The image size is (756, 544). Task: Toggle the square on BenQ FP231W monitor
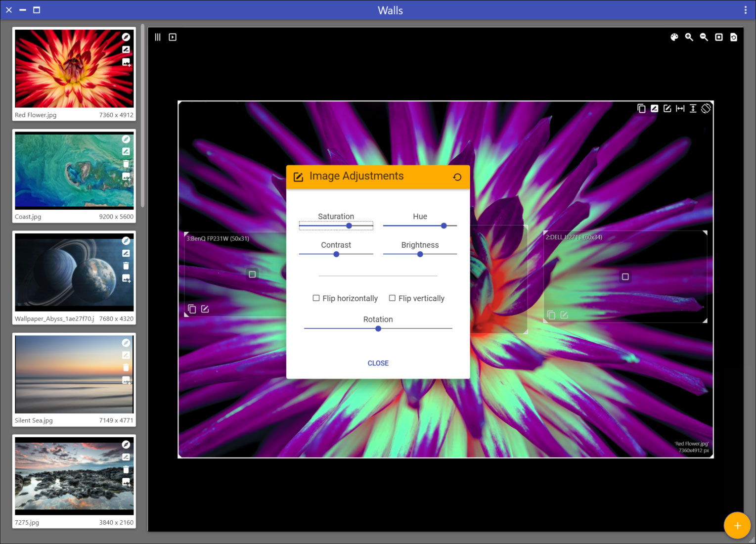pos(252,274)
